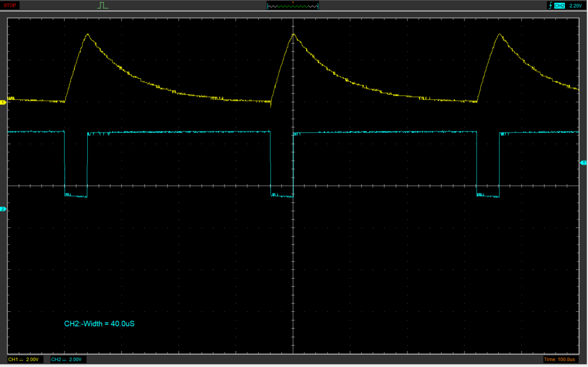Click the first cyan low pulse bottom
588x367 pixels.
(76, 196)
